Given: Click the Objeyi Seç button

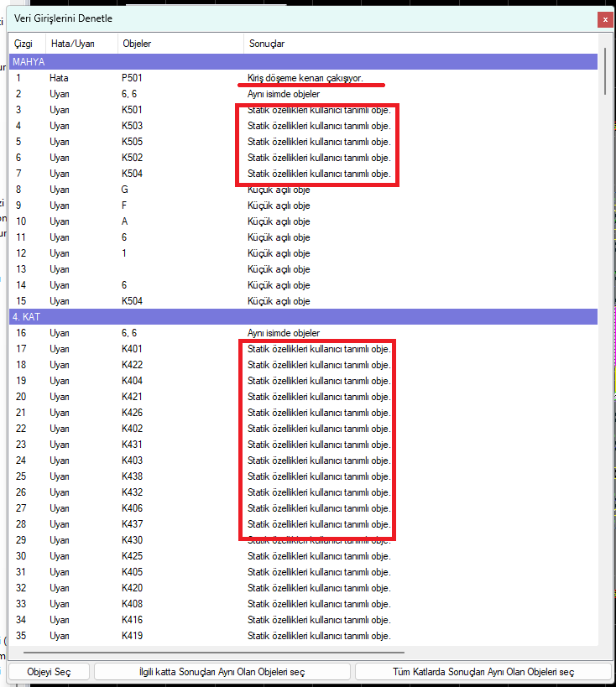Looking at the screenshot, I should pos(49,672).
